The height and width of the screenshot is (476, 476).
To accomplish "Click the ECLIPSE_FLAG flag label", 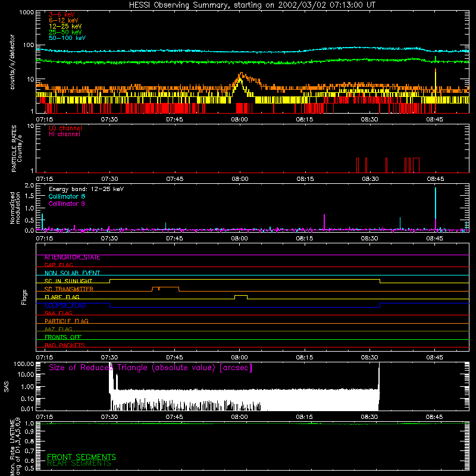I will [x=65, y=305].
